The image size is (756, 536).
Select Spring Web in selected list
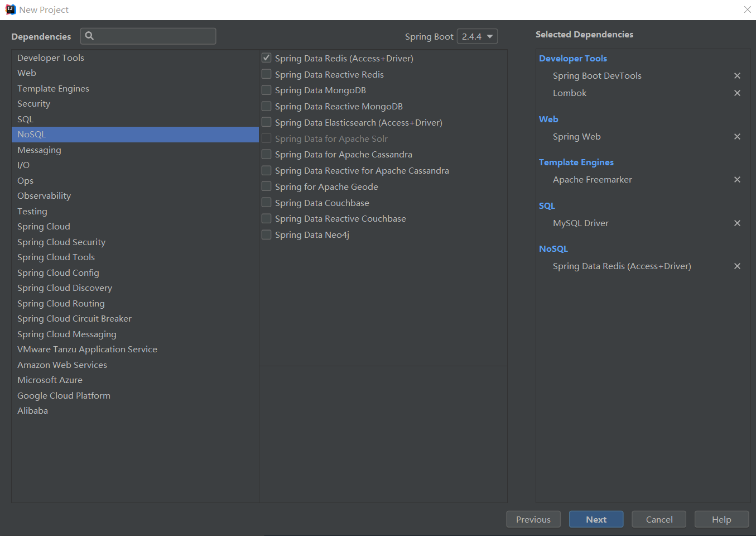click(577, 137)
